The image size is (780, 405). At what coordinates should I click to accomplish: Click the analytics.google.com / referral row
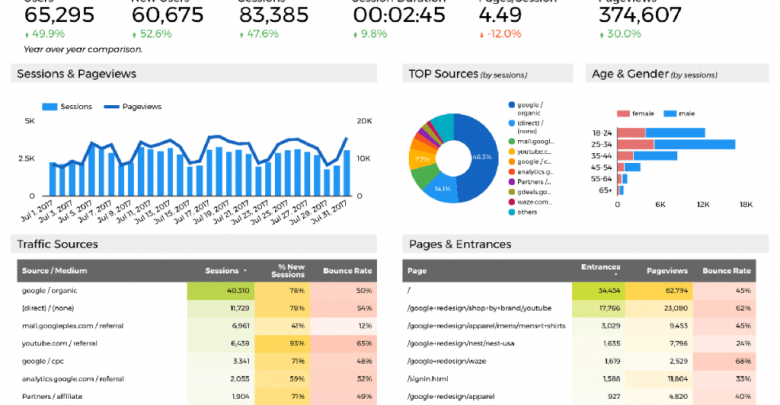[x=197, y=379]
